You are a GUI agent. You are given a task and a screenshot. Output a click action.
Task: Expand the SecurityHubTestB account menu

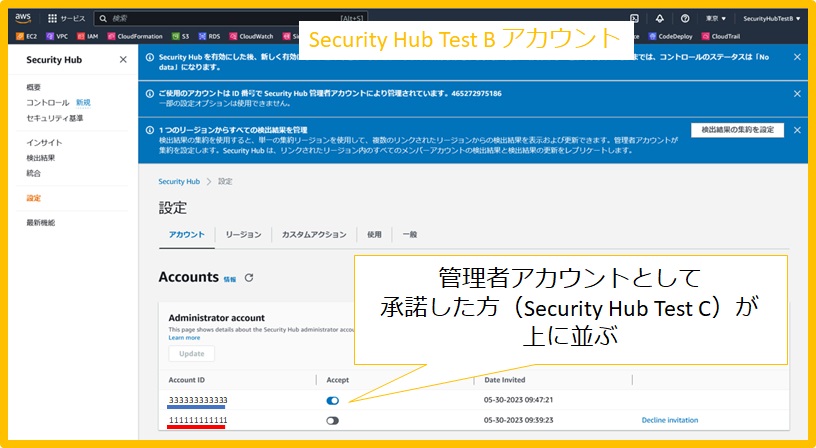tap(772, 19)
